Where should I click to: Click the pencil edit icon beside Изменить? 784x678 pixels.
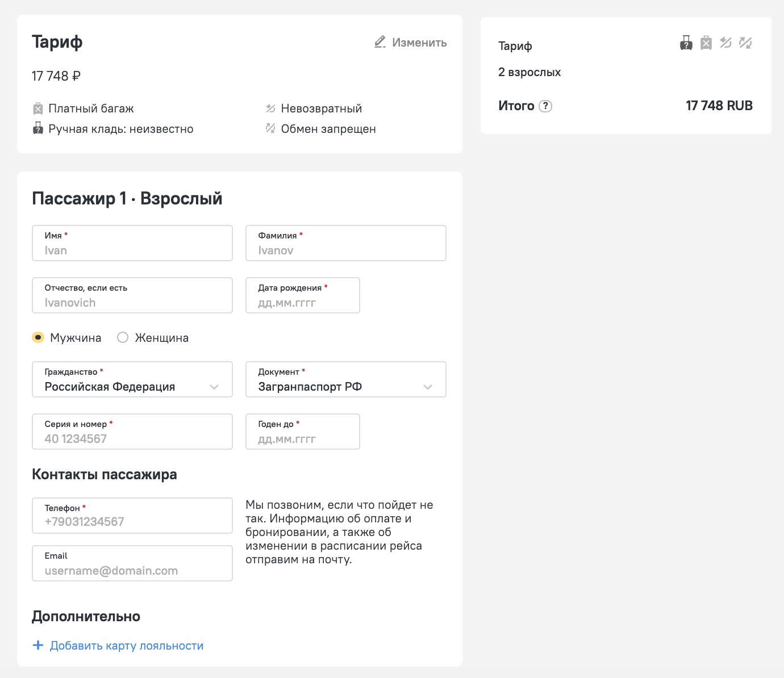pyautogui.click(x=380, y=42)
